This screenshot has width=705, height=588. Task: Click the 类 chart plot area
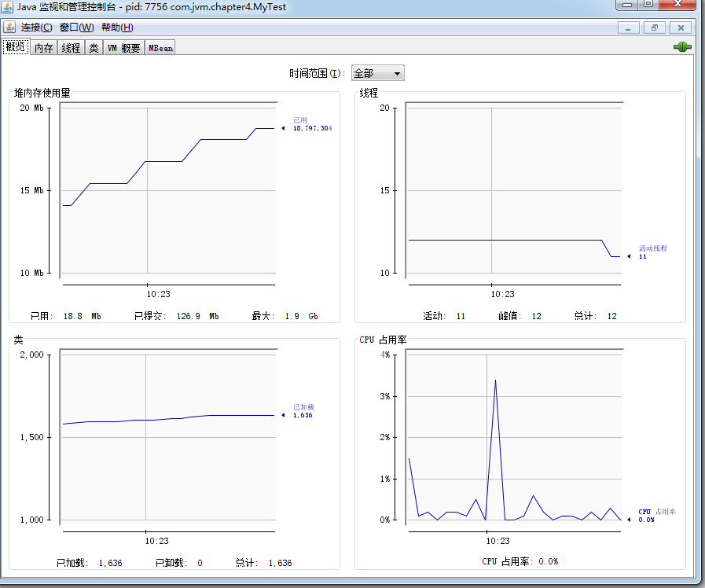[x=169, y=436]
